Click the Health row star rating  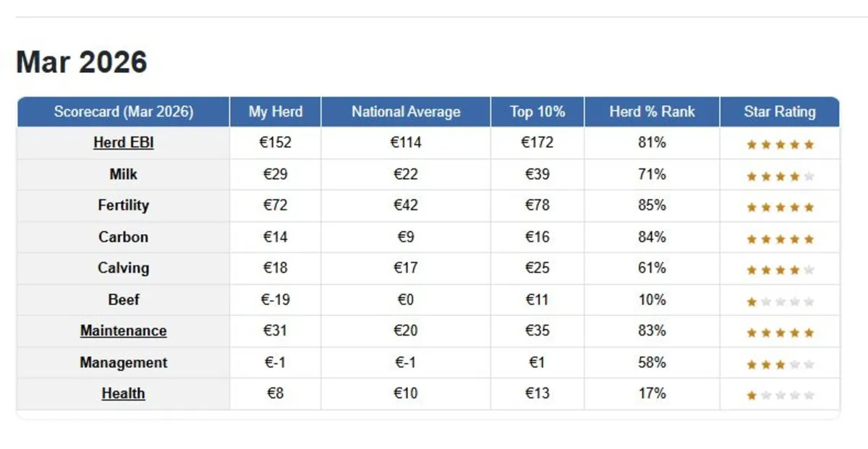[x=780, y=395]
